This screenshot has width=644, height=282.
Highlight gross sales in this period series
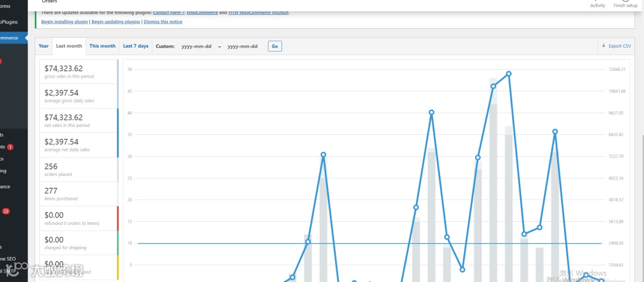(79, 72)
